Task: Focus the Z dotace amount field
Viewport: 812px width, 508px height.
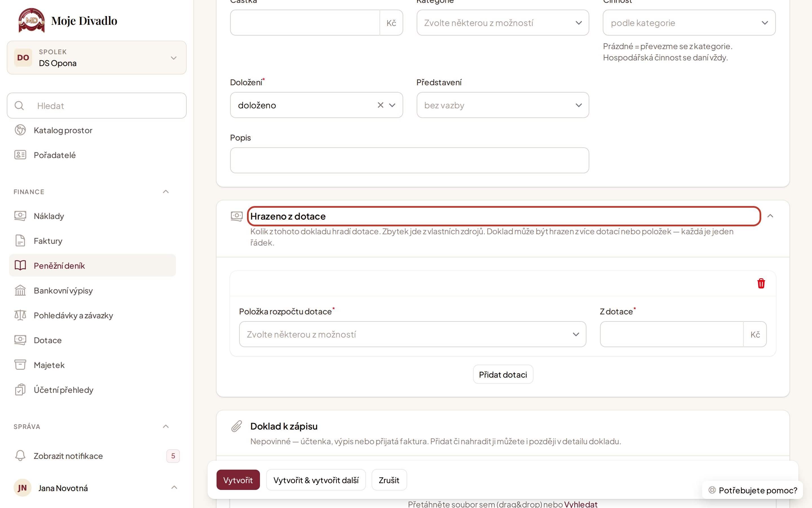Action: click(x=672, y=334)
